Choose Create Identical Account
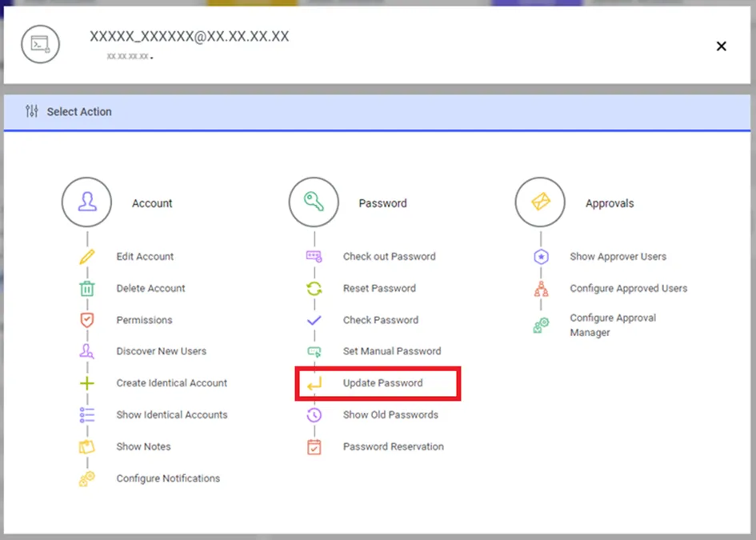The width and height of the screenshot is (756, 540). click(172, 383)
